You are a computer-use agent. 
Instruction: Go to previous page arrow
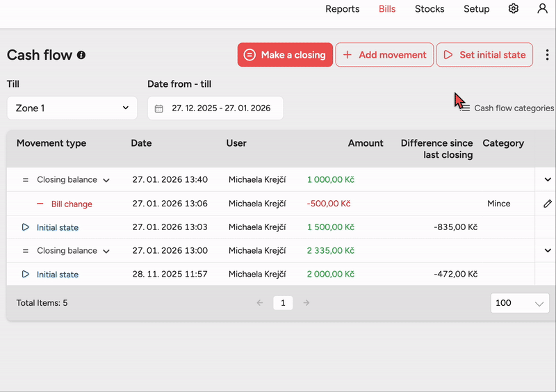[260, 303]
